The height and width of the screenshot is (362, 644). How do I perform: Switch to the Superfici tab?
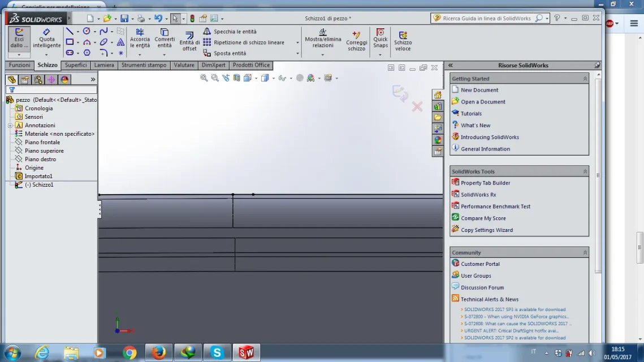point(76,65)
